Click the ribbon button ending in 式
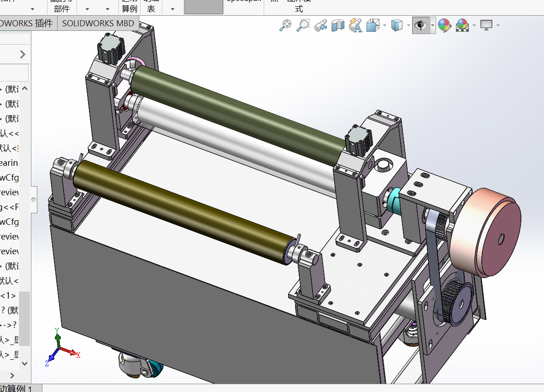 (298, 7)
